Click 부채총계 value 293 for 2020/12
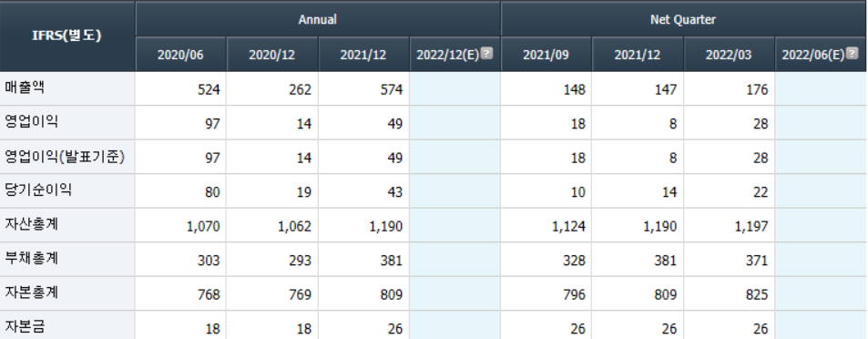The height and width of the screenshot is (339, 868). (300, 261)
